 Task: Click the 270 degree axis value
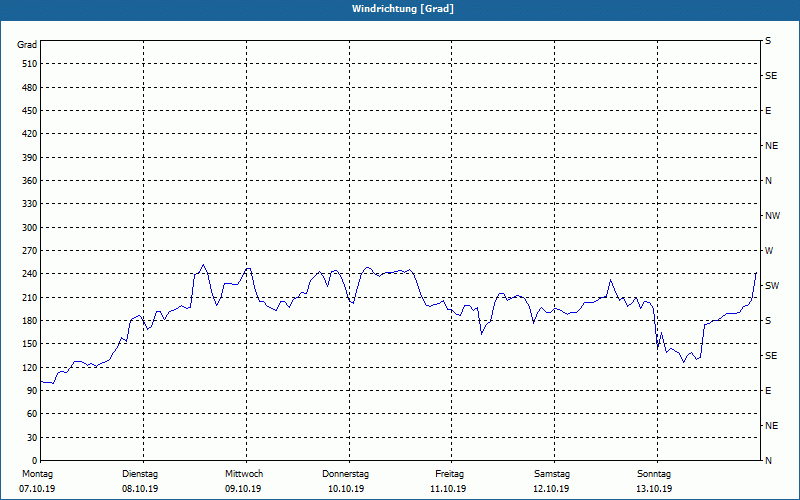coord(30,251)
